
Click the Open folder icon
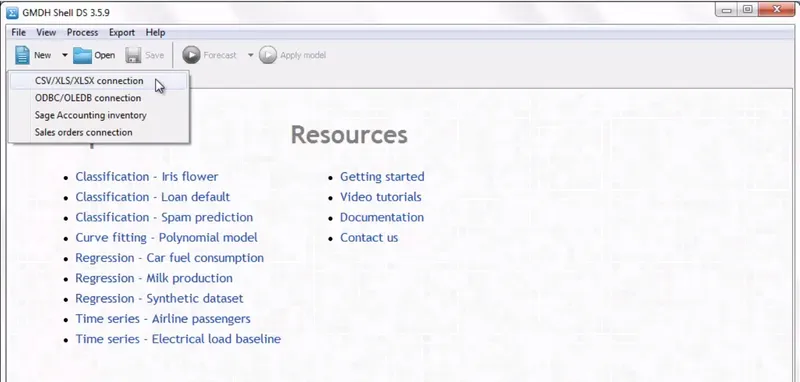tap(82, 55)
